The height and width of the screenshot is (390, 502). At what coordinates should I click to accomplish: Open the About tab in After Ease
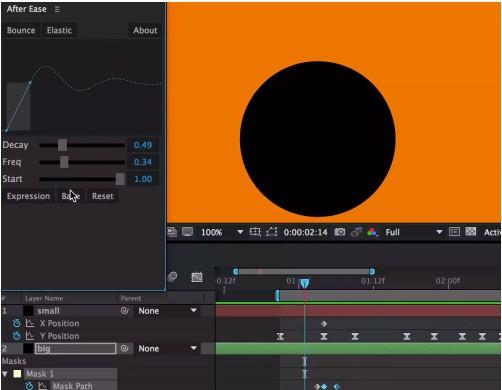pyautogui.click(x=145, y=30)
